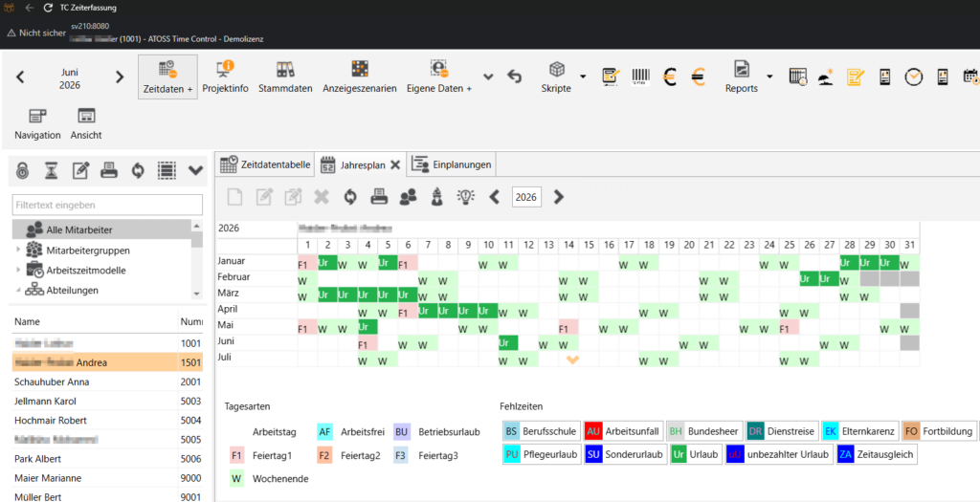The height and width of the screenshot is (502, 980).
Task: Click the edit note icon in employee panel
Action: tap(80, 170)
